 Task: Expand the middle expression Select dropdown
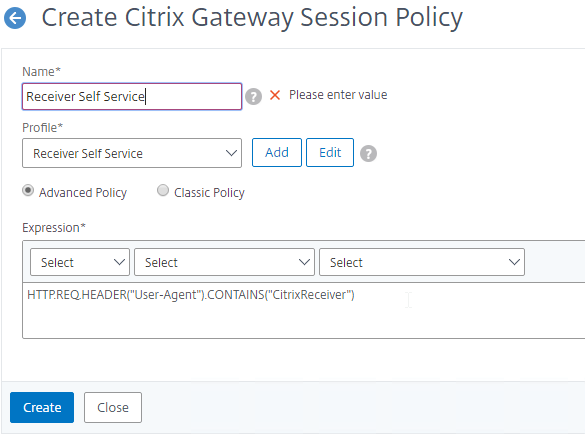click(x=224, y=262)
